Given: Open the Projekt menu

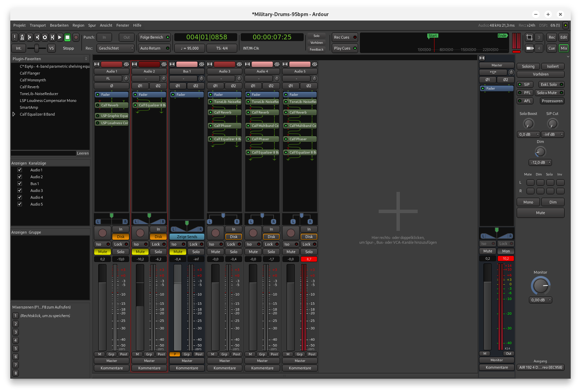Looking at the screenshot, I should tap(20, 25).
